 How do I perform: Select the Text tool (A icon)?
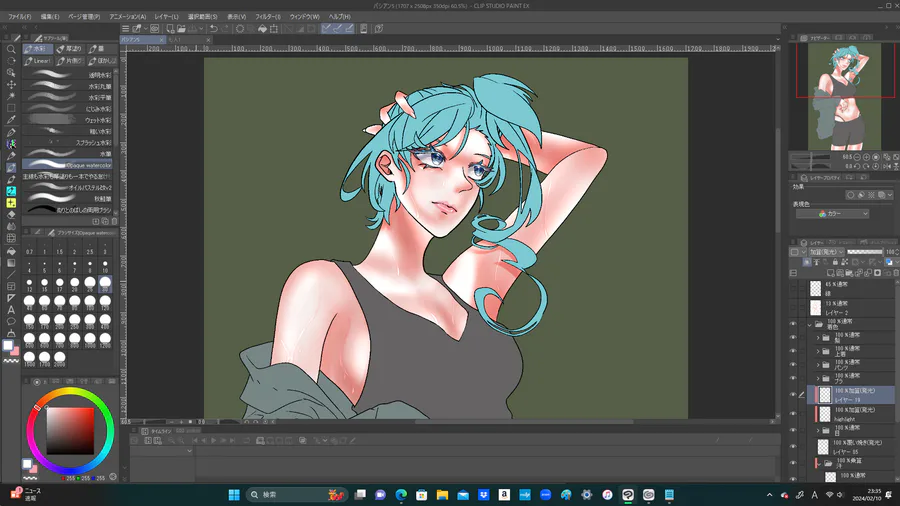11,310
